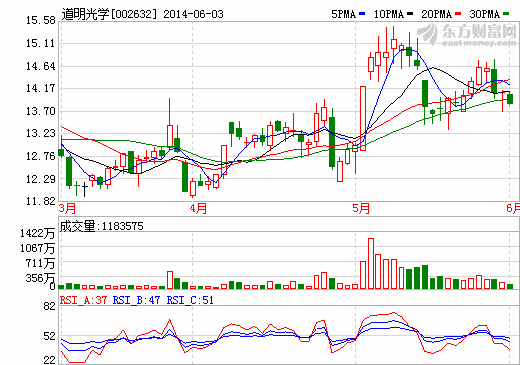Viewport: 520px width, 365px height.
Task: Click the date 2014-06-03 in the title
Action: pos(193,14)
